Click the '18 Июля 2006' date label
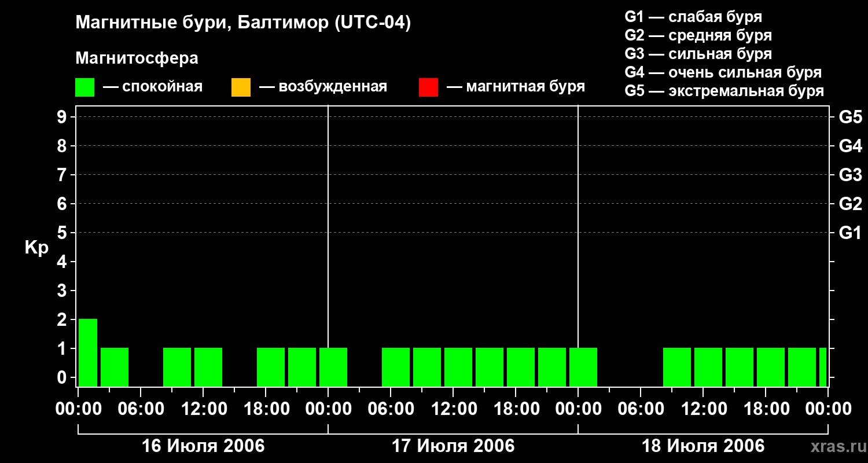The image size is (868, 463). (703, 446)
